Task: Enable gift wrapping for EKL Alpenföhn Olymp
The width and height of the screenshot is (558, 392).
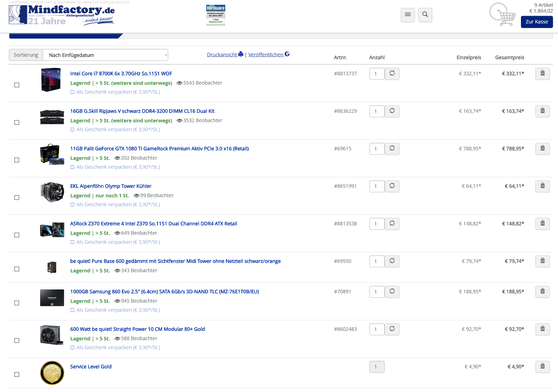Action: tap(72, 205)
